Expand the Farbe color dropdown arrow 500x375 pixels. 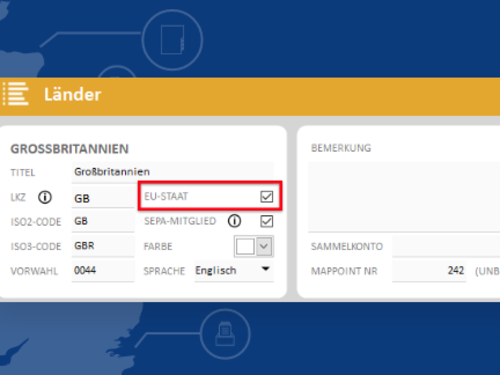[264, 246]
